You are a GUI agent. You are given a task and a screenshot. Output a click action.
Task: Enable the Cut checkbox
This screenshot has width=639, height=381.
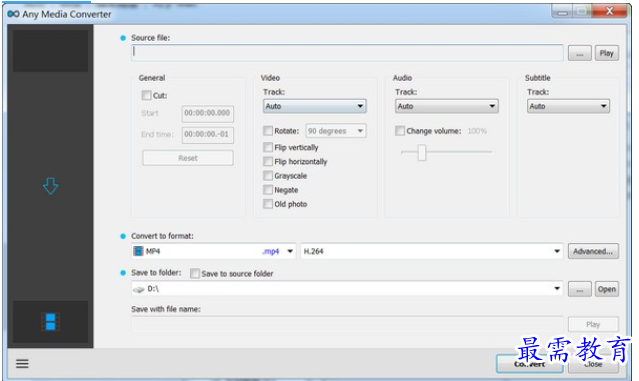pos(146,95)
